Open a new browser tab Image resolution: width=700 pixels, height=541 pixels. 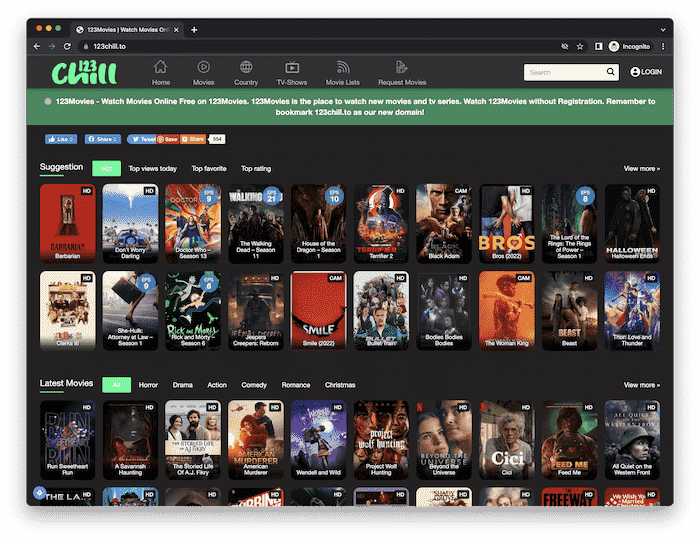click(194, 30)
